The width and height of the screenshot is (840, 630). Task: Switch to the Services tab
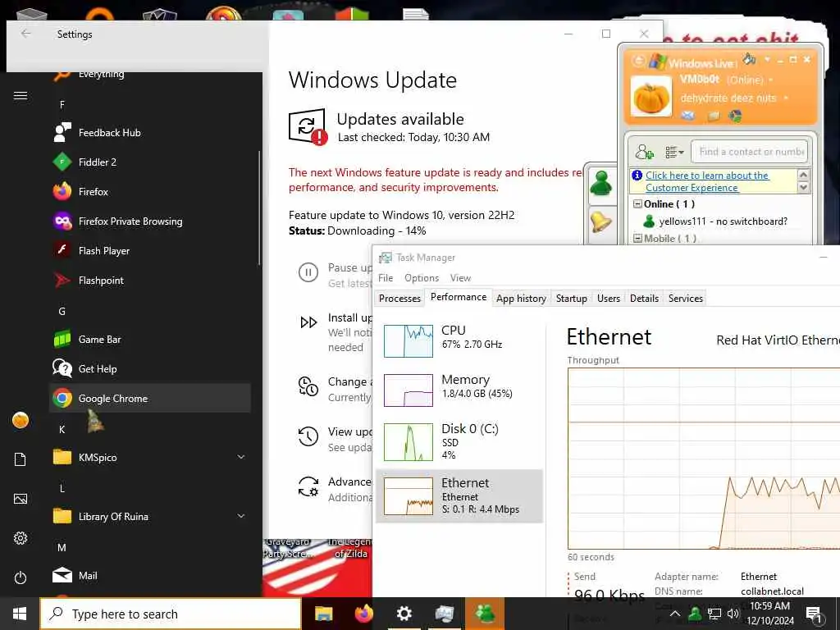click(x=685, y=298)
